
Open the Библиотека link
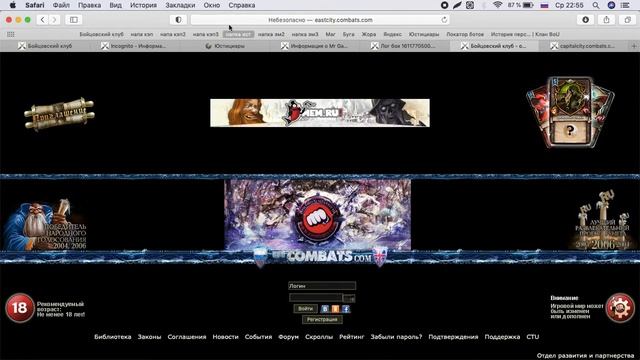point(113,337)
